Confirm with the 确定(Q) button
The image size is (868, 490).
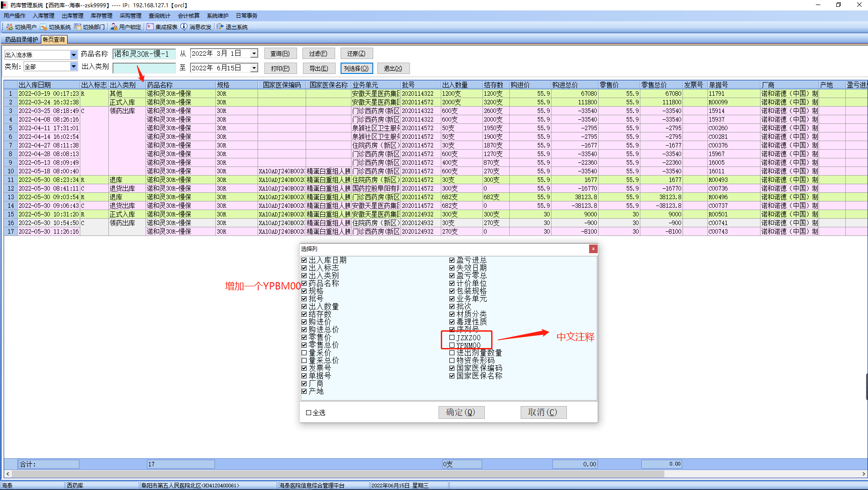coord(461,412)
